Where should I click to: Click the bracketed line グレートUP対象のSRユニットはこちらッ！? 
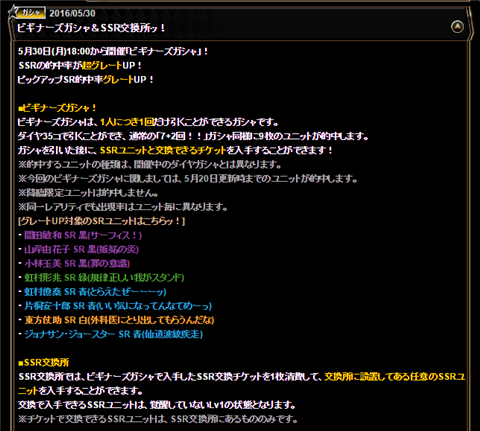(102, 221)
